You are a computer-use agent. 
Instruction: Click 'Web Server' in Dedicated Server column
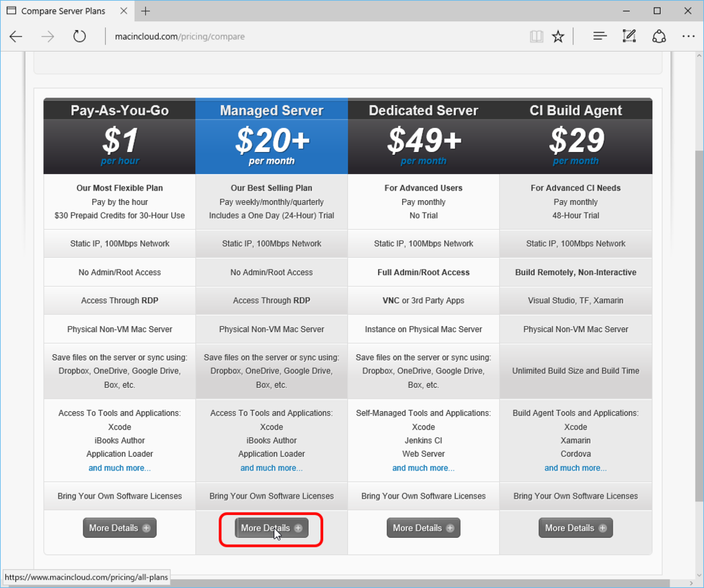coord(423,454)
